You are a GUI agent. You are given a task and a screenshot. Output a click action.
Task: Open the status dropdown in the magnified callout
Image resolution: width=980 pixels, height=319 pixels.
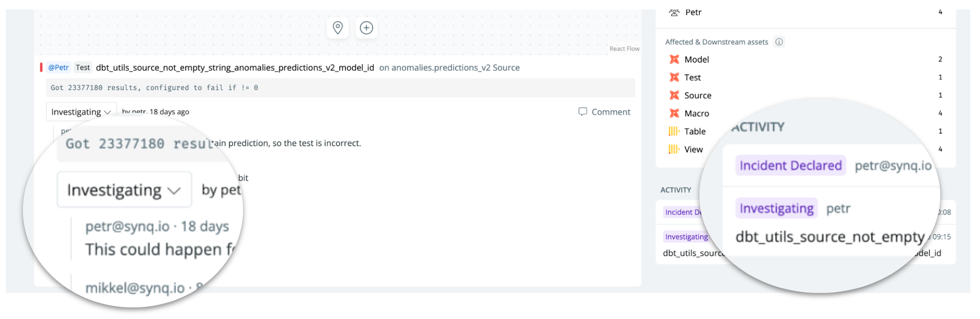point(124,190)
